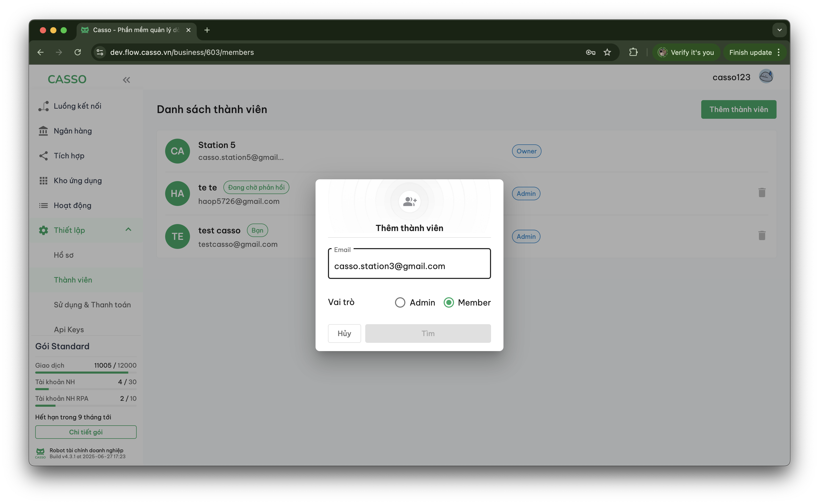Open Chrome's three-dot menu beside Finish update
This screenshot has width=819, height=504.
(779, 52)
